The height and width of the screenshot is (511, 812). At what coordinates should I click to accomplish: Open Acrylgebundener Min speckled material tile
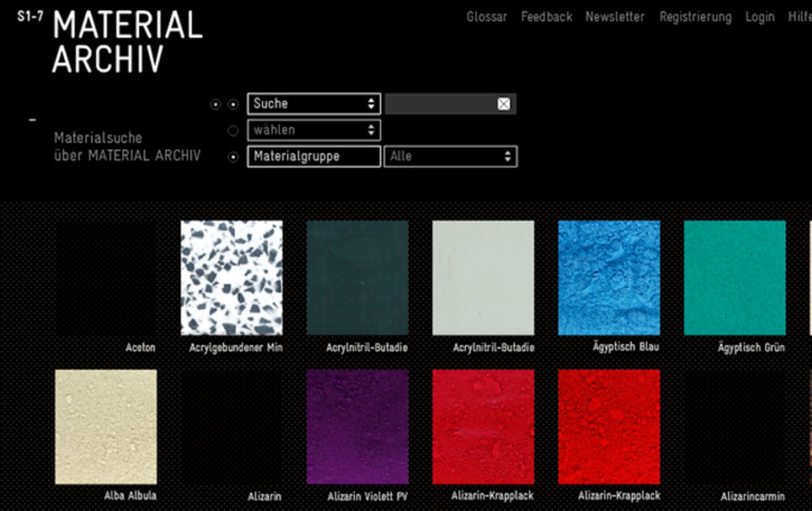point(232,278)
